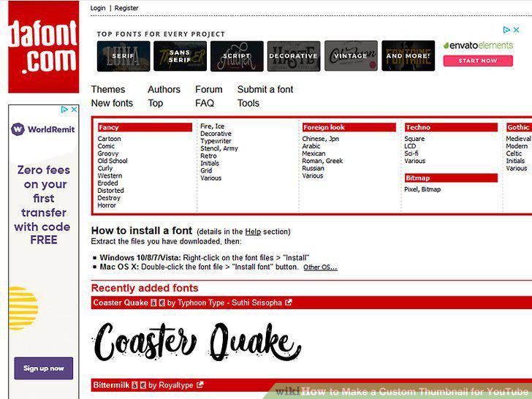Select the Foreign look category header

click(349, 127)
